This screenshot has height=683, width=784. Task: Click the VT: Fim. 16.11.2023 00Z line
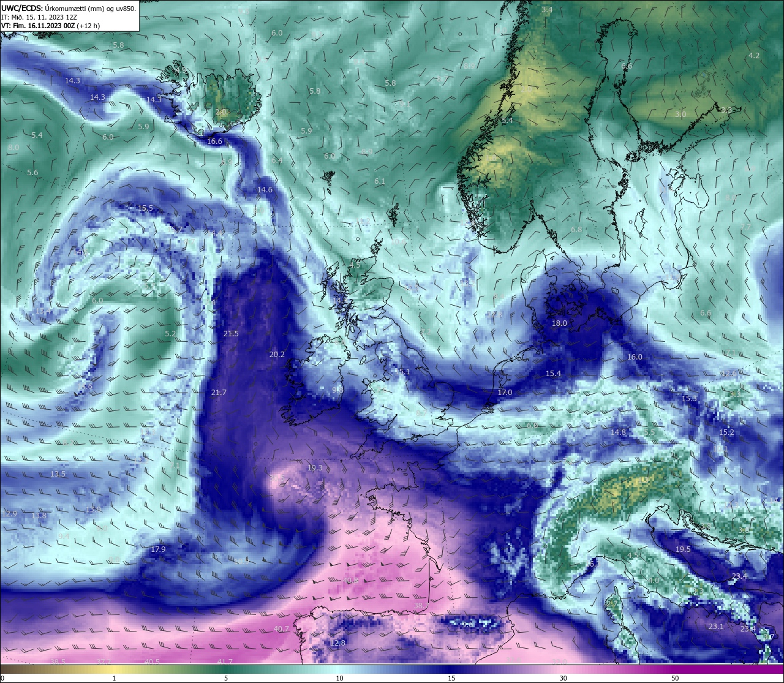click(50, 26)
